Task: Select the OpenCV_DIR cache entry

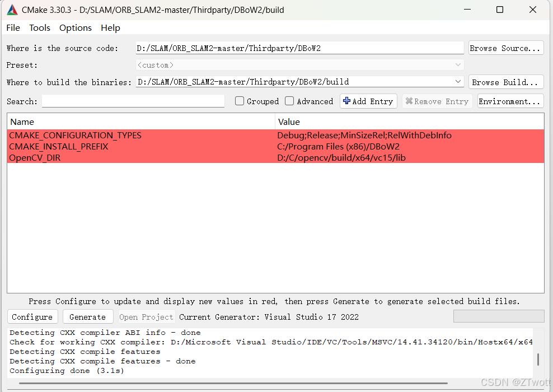Action: tap(35, 157)
